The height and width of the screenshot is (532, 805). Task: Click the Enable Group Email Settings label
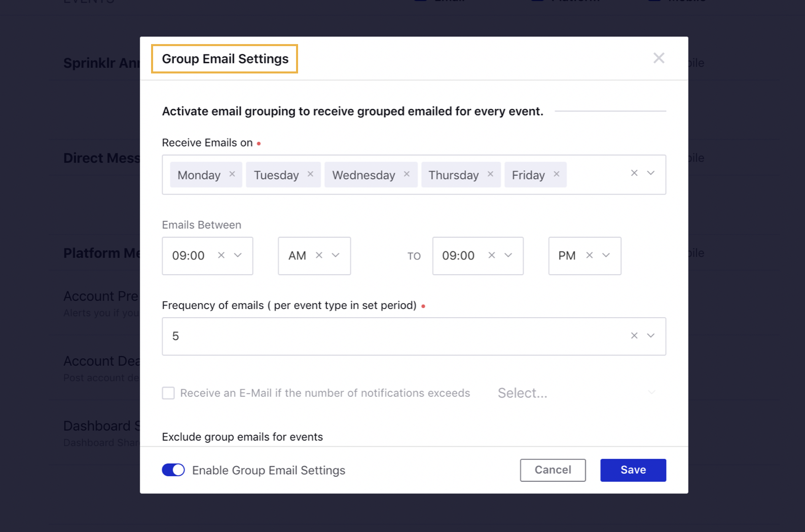tap(269, 470)
